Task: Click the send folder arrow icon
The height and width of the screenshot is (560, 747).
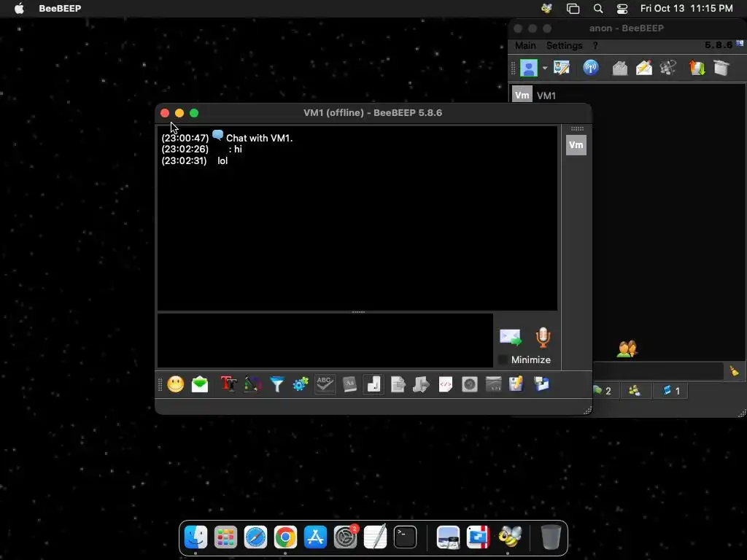Action: tap(421, 384)
